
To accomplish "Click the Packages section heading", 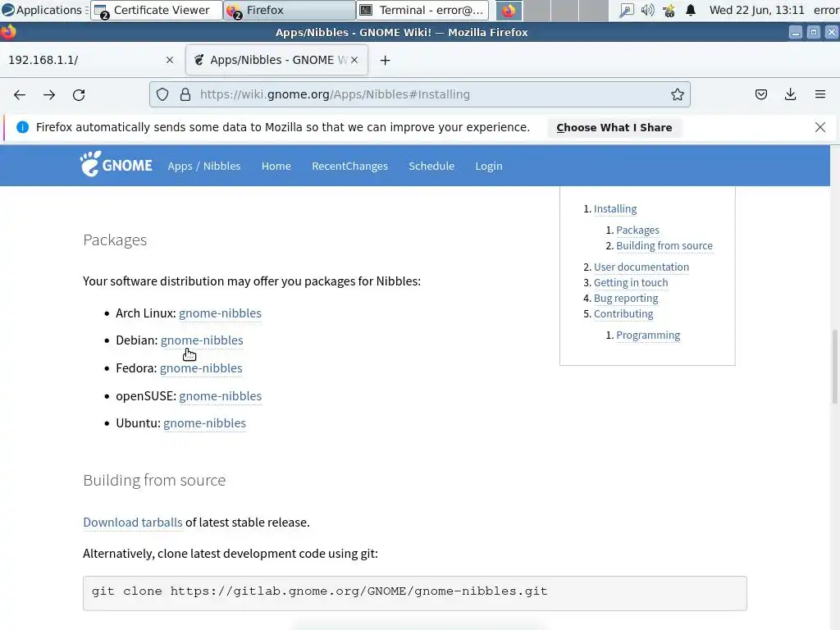I will (x=115, y=240).
